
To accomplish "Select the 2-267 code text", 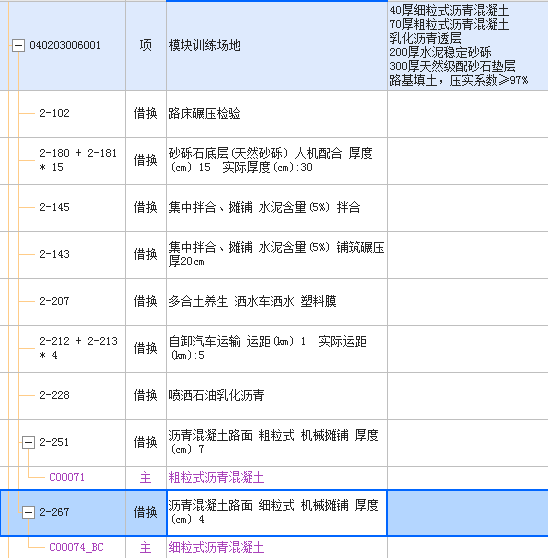I will click(54, 512).
